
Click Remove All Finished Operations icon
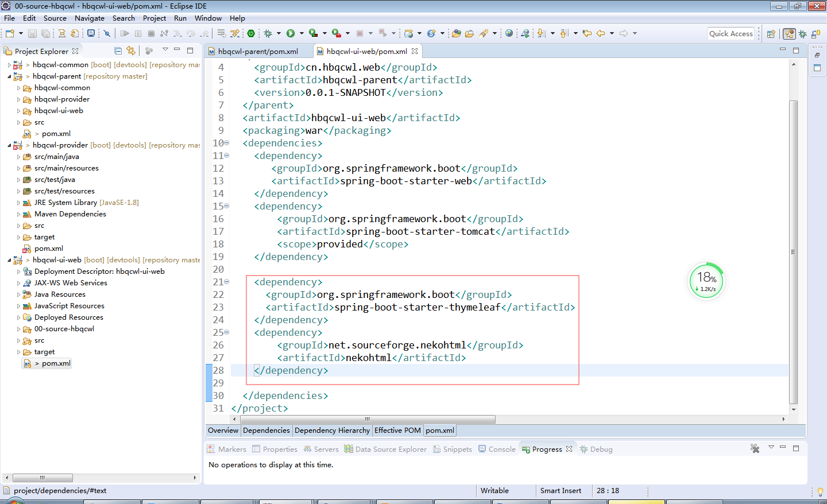click(x=755, y=448)
